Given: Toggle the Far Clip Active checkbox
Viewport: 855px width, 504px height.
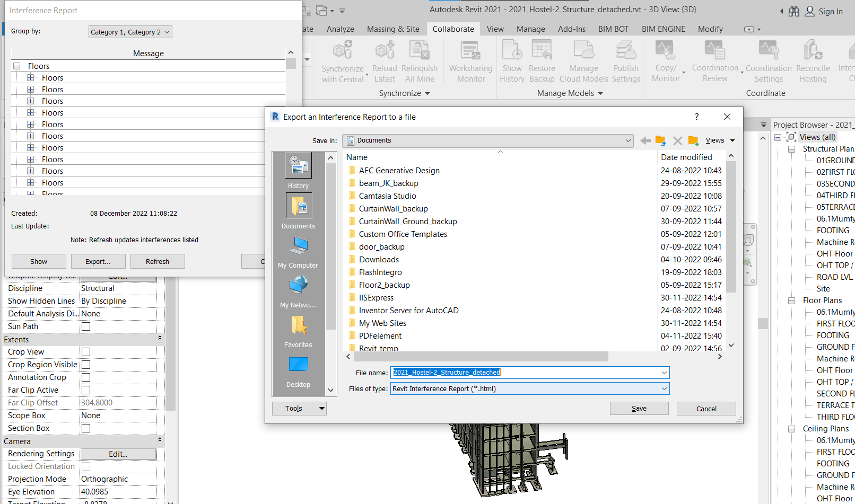Looking at the screenshot, I should pyautogui.click(x=86, y=390).
